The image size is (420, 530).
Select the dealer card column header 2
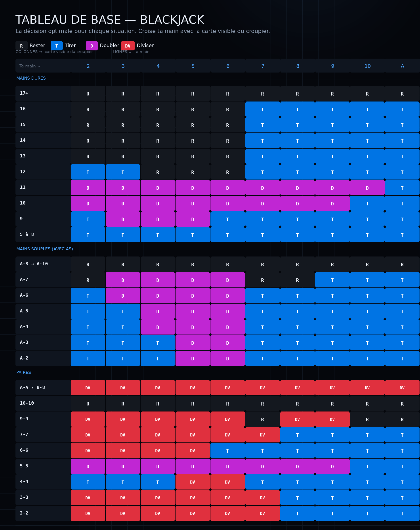pos(88,66)
